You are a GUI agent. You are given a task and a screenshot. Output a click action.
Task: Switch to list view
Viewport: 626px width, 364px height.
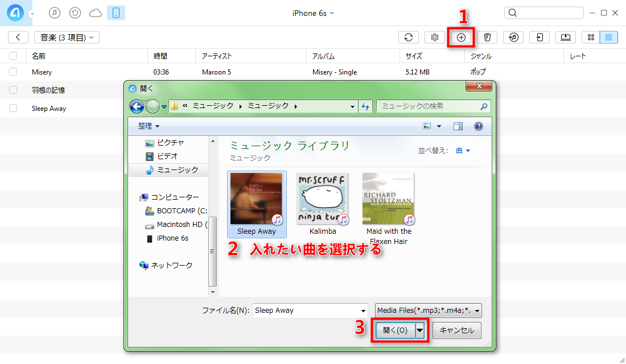coord(608,37)
